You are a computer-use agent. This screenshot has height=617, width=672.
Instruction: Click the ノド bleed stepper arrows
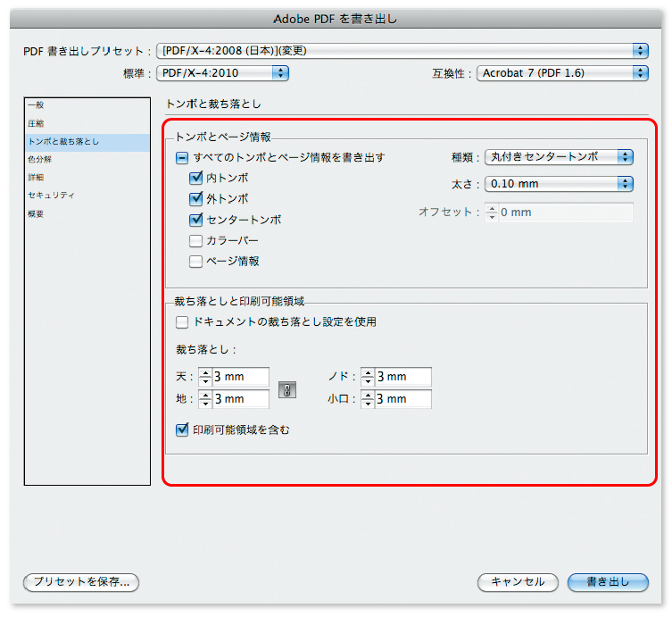pyautogui.click(x=368, y=377)
